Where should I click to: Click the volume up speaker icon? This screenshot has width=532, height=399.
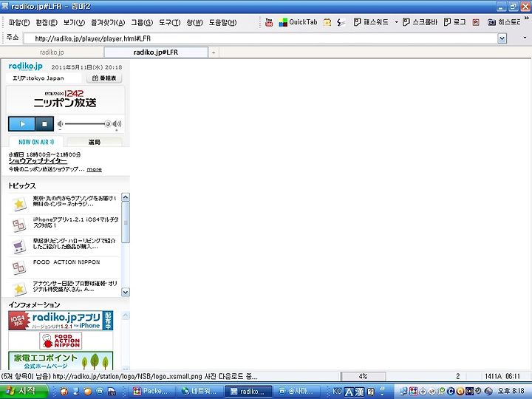click(117, 124)
